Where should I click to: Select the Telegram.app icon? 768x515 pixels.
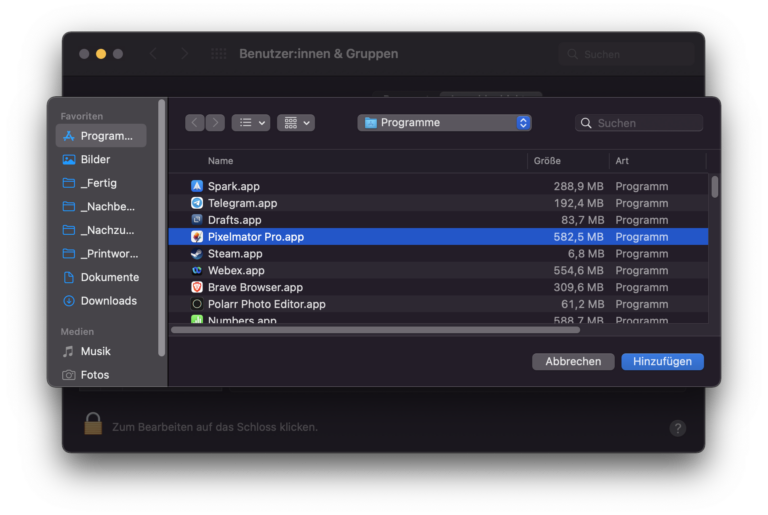(197, 203)
